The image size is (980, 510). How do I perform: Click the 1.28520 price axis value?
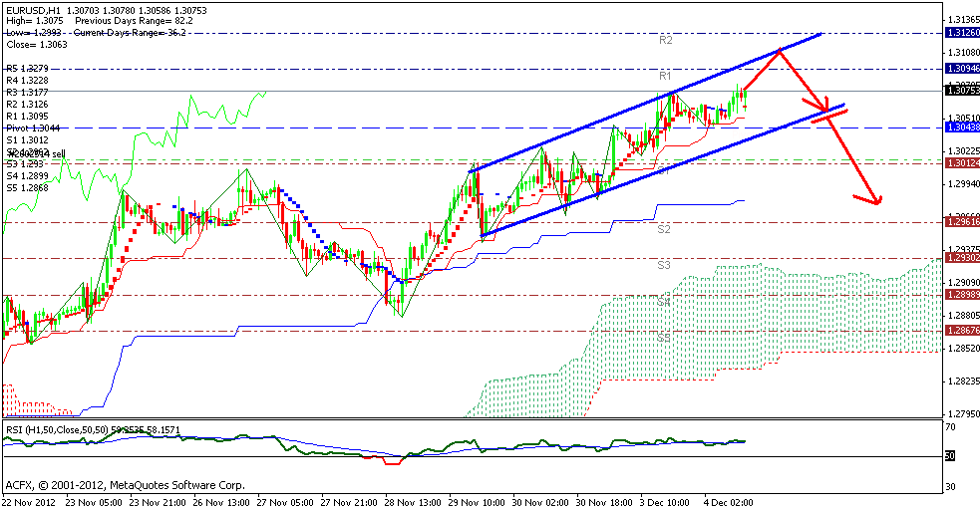coord(963,348)
